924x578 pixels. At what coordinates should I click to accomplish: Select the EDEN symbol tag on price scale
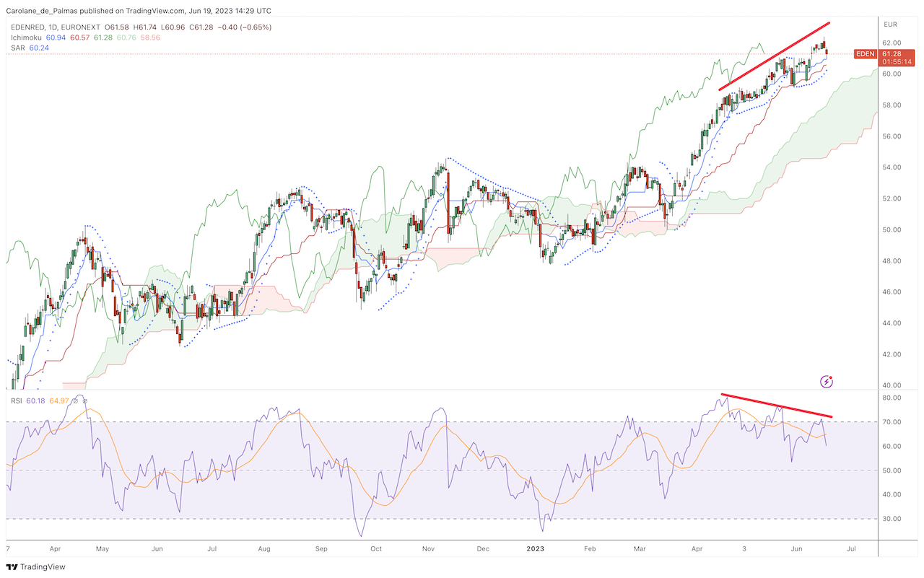coord(865,53)
